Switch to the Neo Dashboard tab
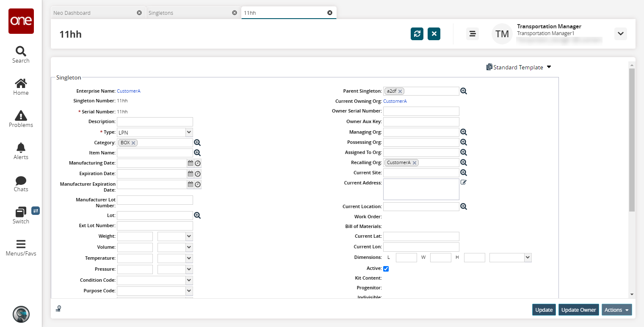 point(72,13)
